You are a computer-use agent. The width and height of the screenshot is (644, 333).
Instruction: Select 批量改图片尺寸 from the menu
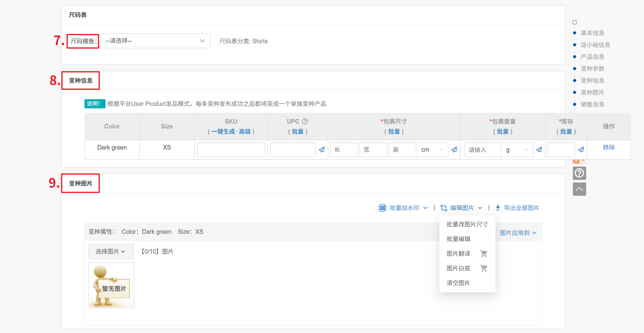click(467, 224)
